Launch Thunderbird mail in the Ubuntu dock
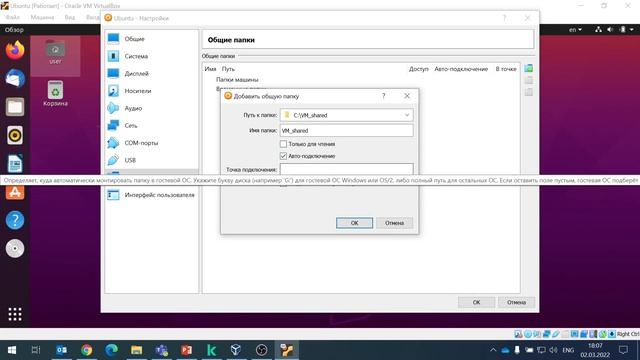This screenshot has height=360, width=640. 15,78
